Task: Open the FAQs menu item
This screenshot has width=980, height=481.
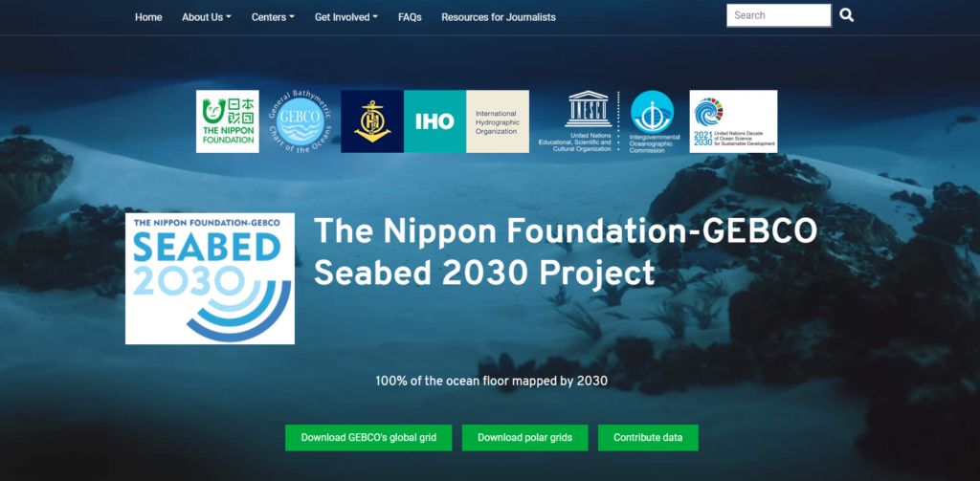Action: 410,17
